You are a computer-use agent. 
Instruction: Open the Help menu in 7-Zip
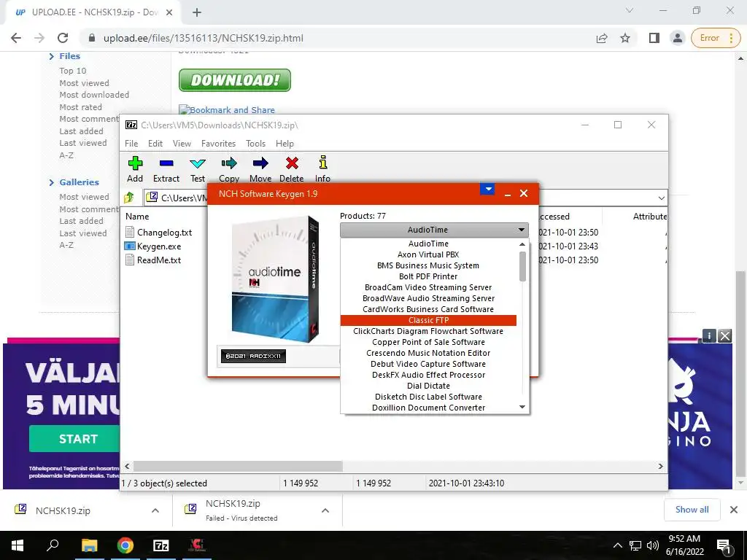tap(285, 144)
